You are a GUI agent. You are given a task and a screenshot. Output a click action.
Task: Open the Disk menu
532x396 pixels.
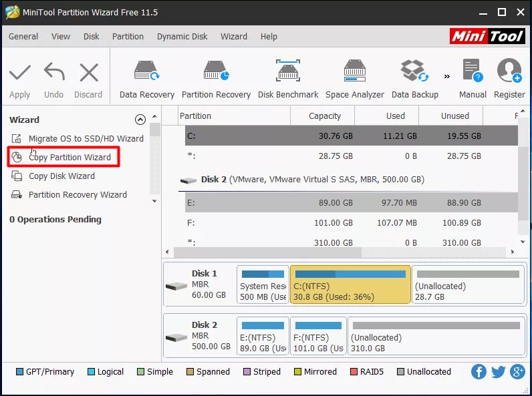coord(92,36)
